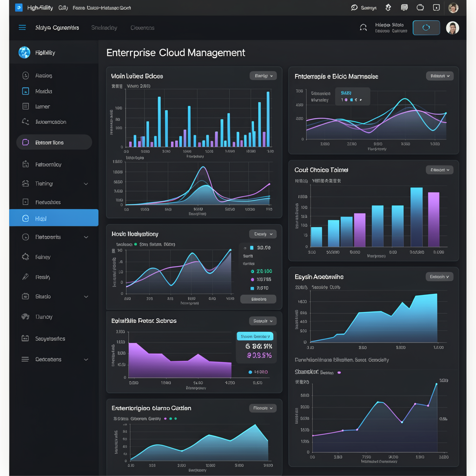This screenshot has height=476, width=476.
Task: Click the headset support icon in header
Action: click(x=363, y=27)
